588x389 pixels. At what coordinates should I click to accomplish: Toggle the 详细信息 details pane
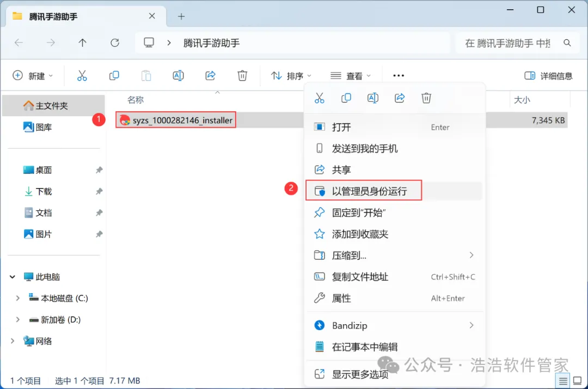point(548,76)
